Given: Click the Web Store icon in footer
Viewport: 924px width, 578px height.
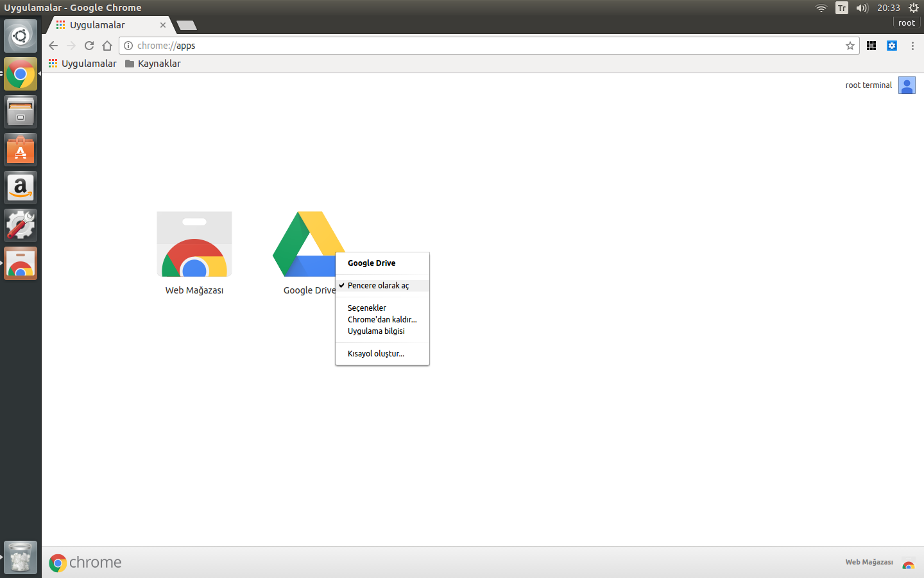Looking at the screenshot, I should 908,563.
